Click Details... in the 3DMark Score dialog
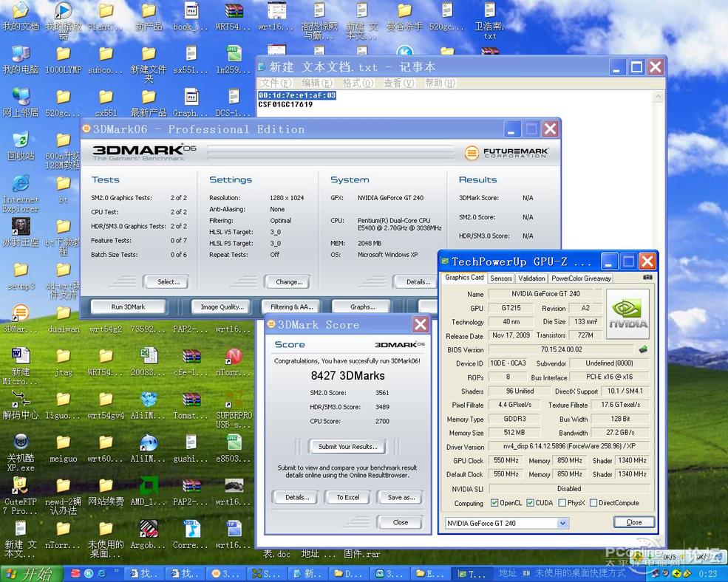This screenshot has width=728, height=582. click(296, 497)
